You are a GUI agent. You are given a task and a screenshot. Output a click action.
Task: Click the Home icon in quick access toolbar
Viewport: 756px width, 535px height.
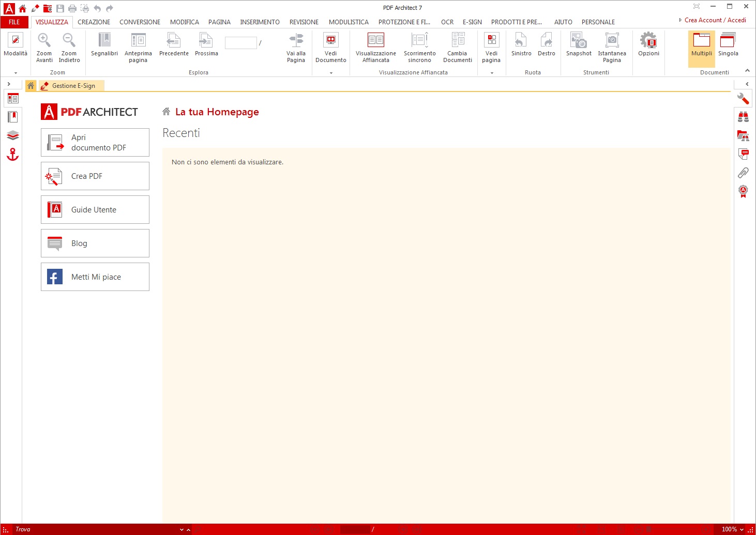[x=22, y=8]
